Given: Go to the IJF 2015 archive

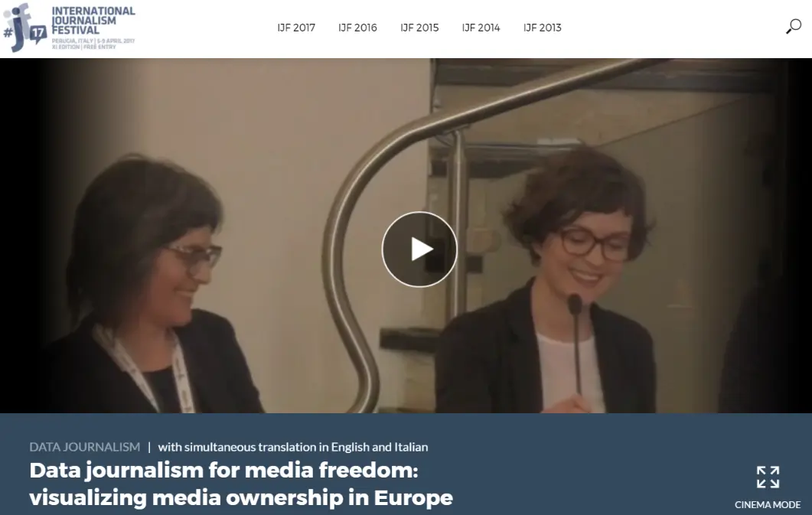Looking at the screenshot, I should point(419,28).
